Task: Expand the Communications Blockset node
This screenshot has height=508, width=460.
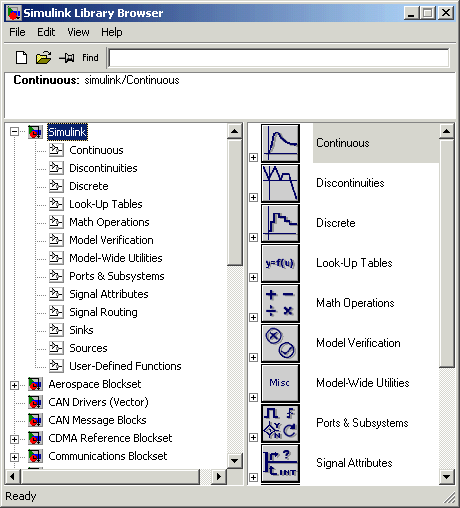Action: pyautogui.click(x=14, y=457)
